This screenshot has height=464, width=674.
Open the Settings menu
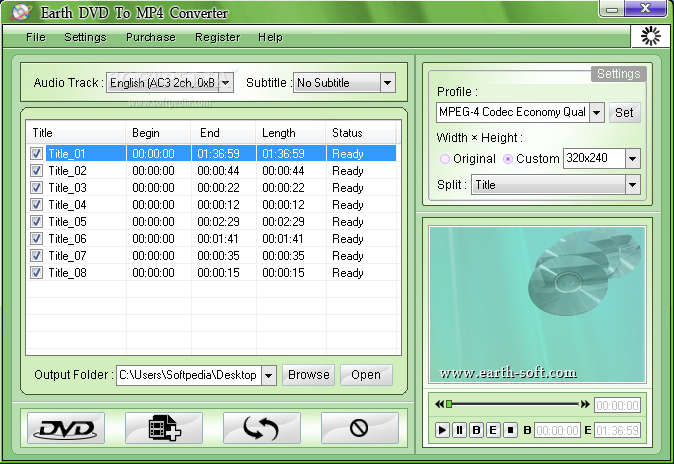tap(85, 37)
